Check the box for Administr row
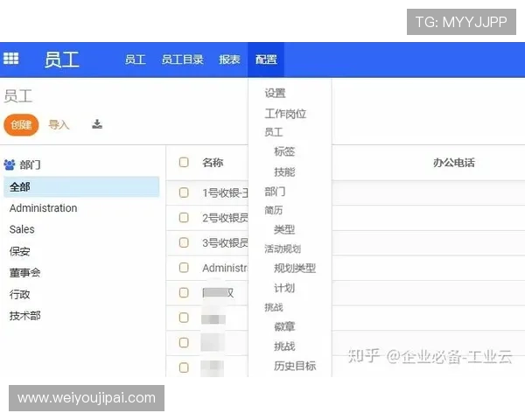525x420 pixels. click(184, 268)
